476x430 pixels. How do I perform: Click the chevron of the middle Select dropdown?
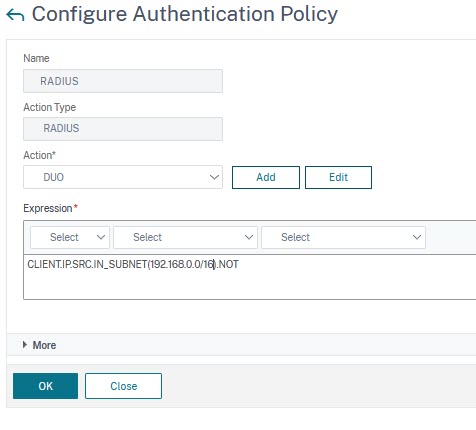point(249,237)
